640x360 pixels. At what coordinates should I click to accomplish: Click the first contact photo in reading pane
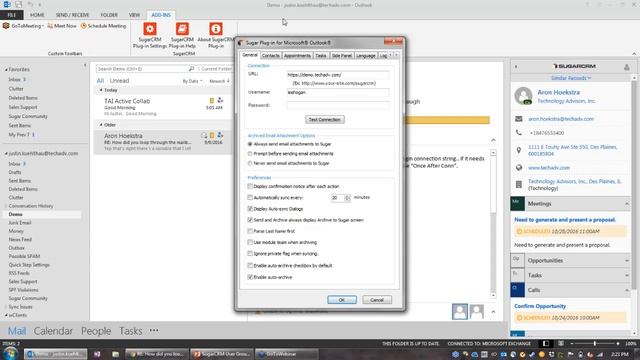(x=460, y=312)
